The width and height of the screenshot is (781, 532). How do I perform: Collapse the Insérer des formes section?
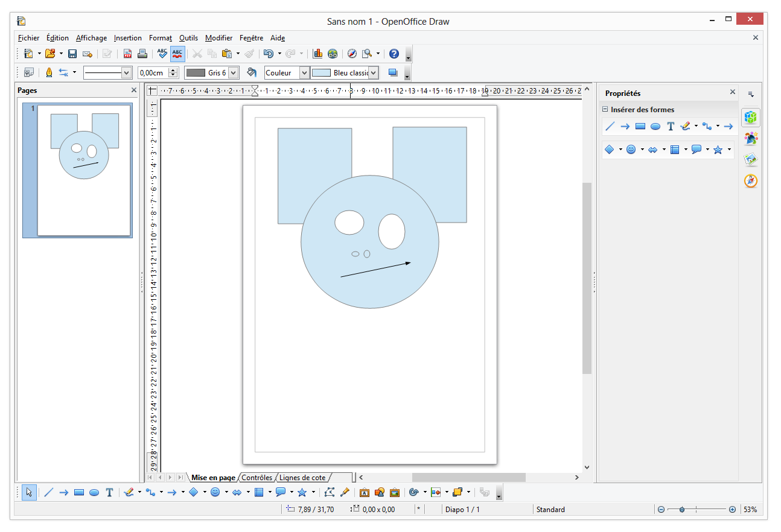[x=604, y=109]
